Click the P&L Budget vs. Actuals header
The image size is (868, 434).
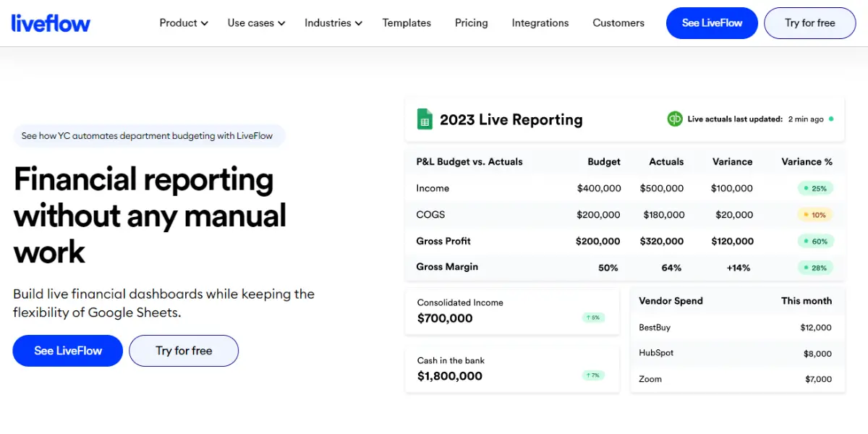(469, 162)
